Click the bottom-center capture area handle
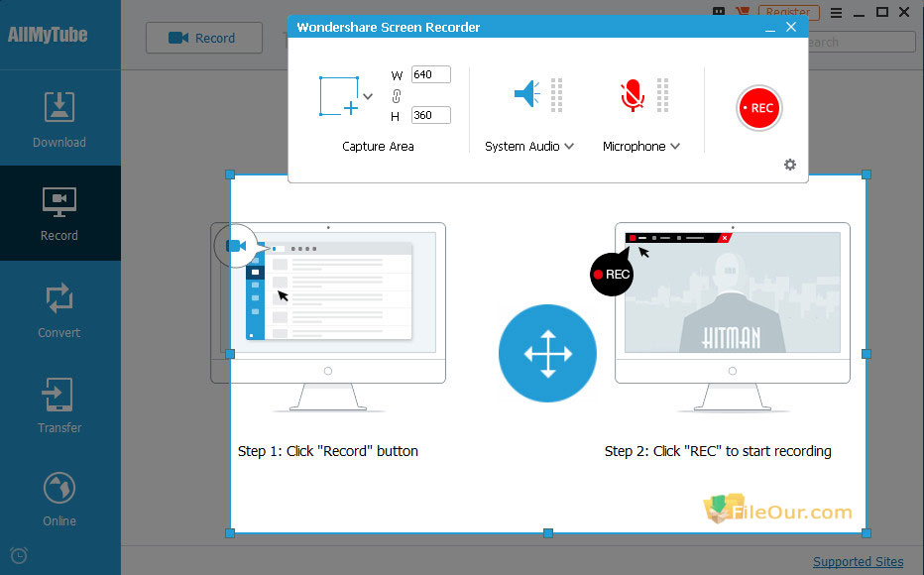Screen dimensions: 924x575 pyautogui.click(x=548, y=533)
